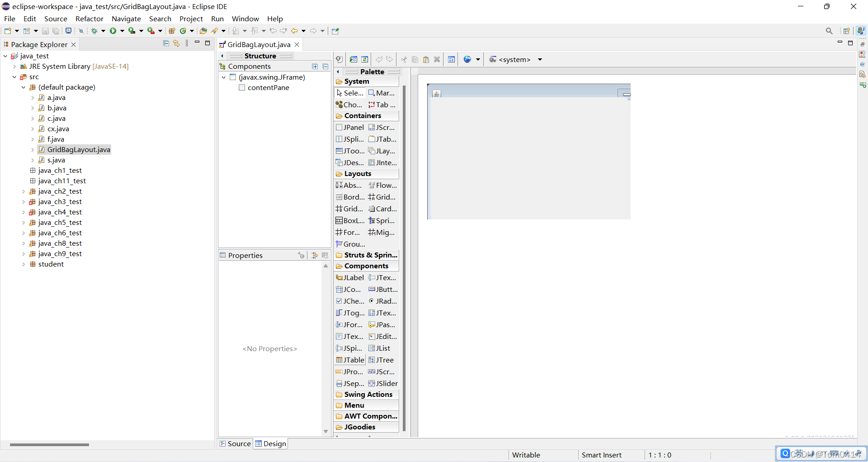
Task: Expand the student package node
Action: tap(24, 264)
